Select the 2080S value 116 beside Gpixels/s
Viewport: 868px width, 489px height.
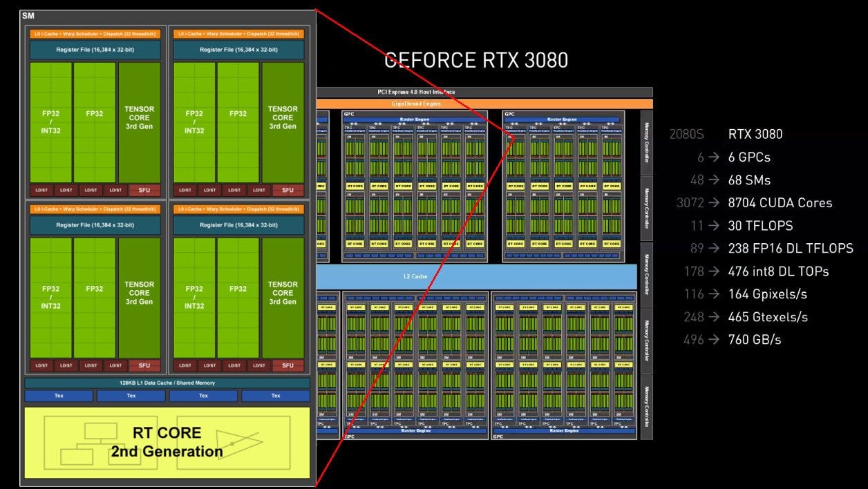pos(692,294)
